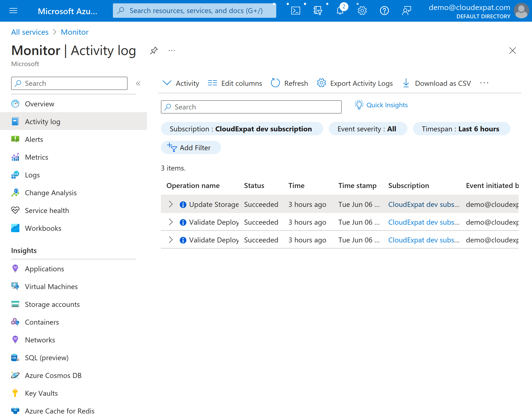Click the activity log search field
The image size is (532, 416).
(x=251, y=107)
